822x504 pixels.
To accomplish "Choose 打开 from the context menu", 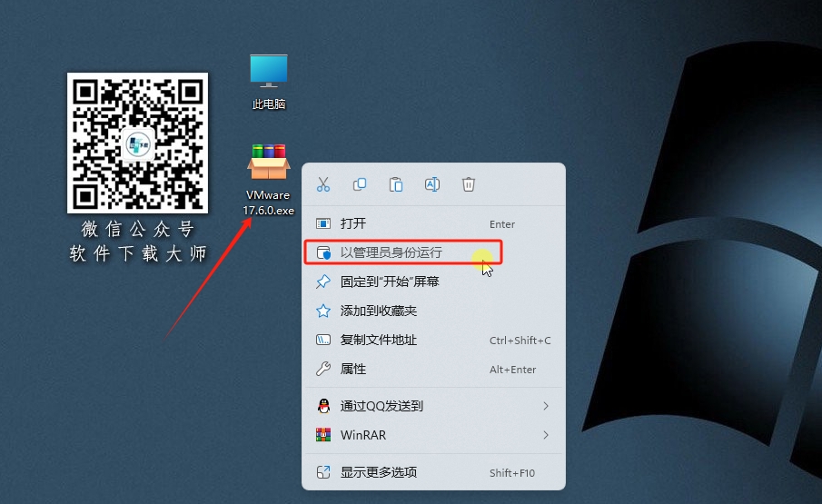I will click(433, 223).
